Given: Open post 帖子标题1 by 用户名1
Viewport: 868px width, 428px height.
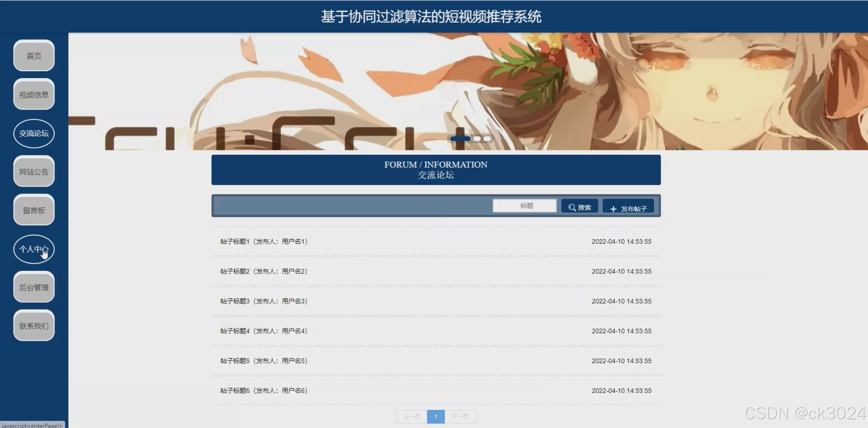Looking at the screenshot, I should pos(264,241).
